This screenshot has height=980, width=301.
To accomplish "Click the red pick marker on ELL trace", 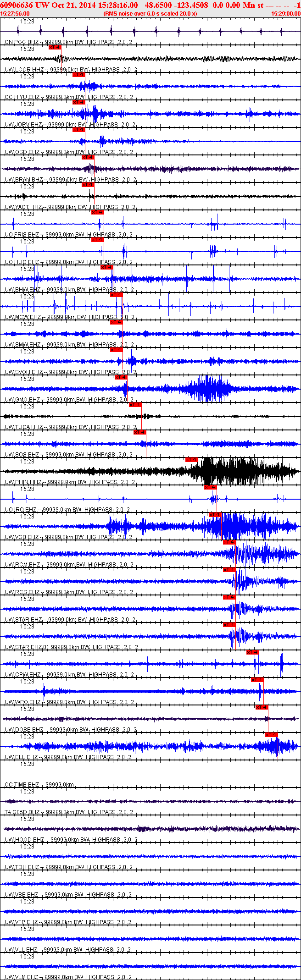I will 271,735.
